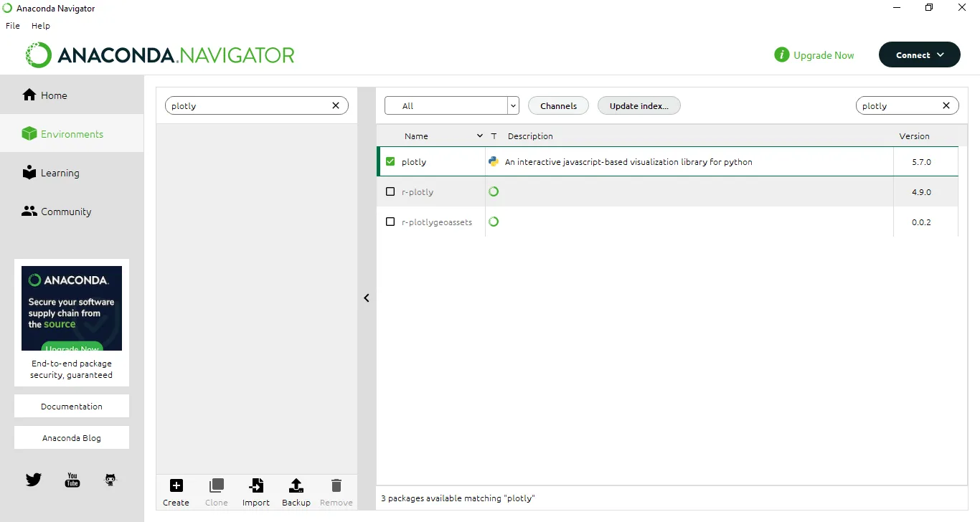This screenshot has height=522, width=980.
Task: Click the Backup environments icon
Action: click(296, 485)
